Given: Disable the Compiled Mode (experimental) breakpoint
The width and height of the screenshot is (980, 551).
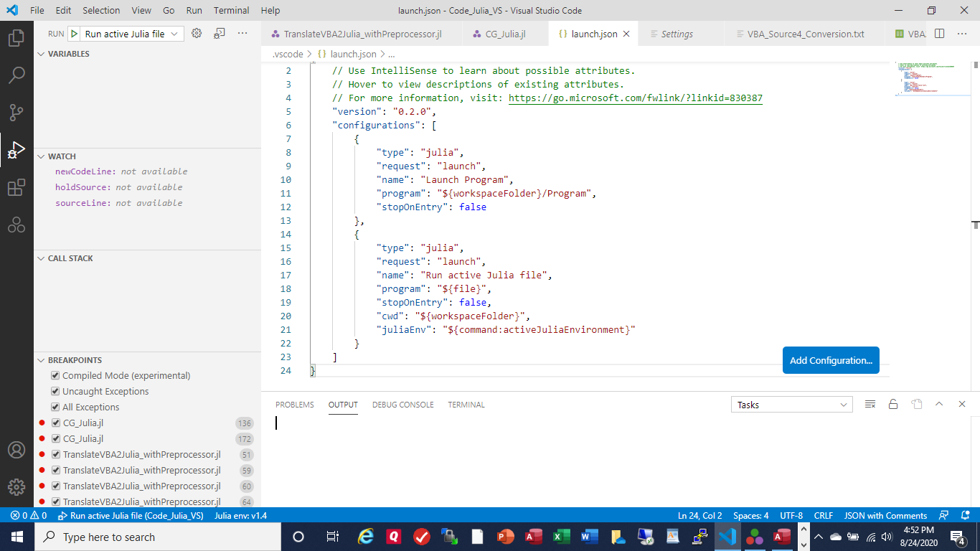Looking at the screenshot, I should click(55, 375).
